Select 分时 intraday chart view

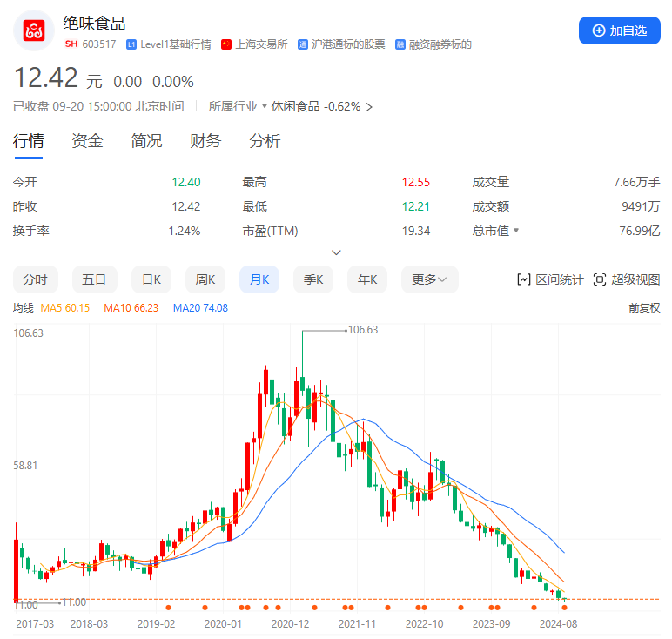point(35,279)
